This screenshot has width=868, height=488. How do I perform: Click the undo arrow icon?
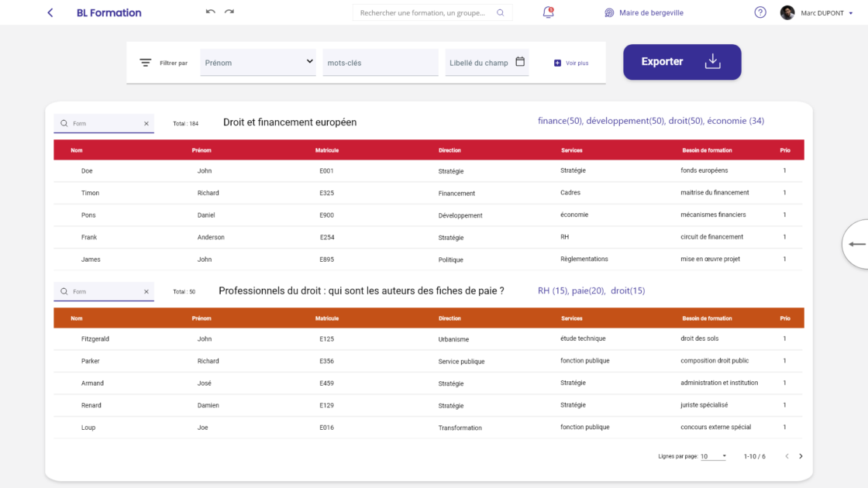[210, 12]
